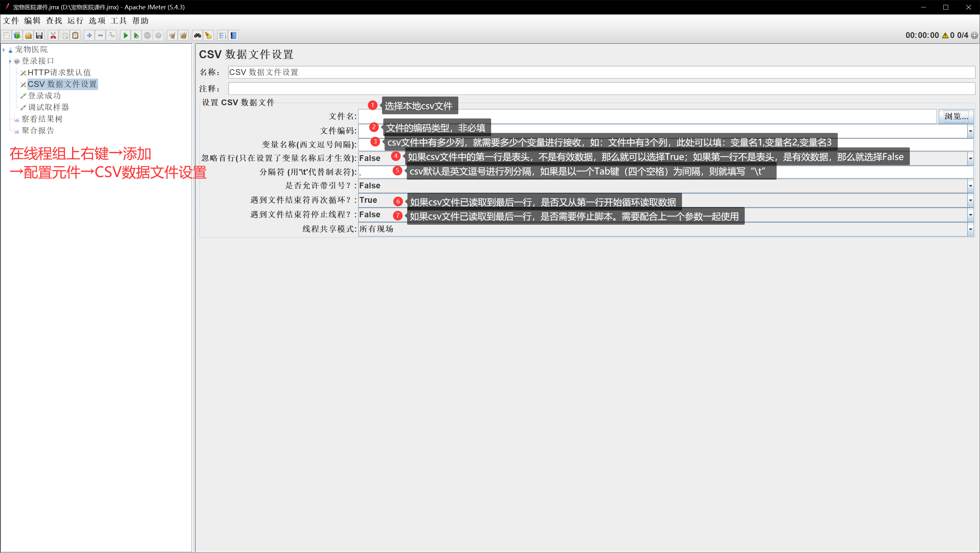Click Start no pauses icon
Screen dimensions: 980x553
pos(136,35)
